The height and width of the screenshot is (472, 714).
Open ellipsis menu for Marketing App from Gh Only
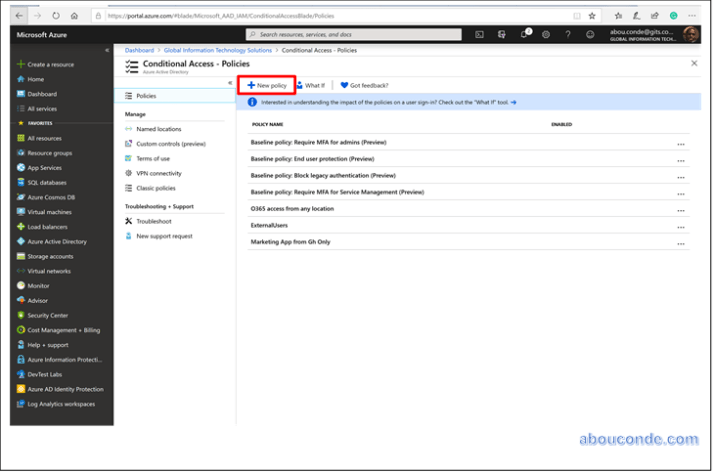681,244
